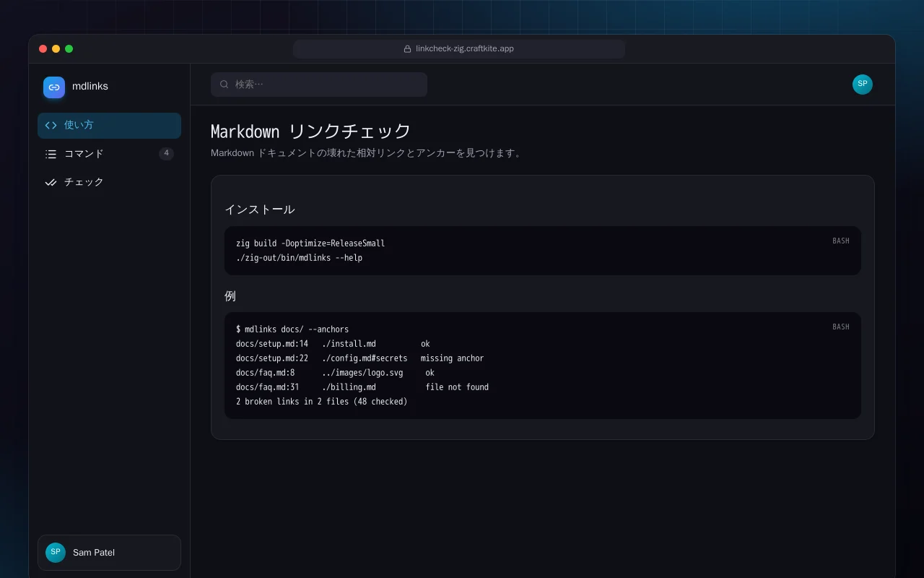This screenshot has height=578, width=924.
Task: Click the zig build -Doptimize=ReleaseSmall line
Action: pyautogui.click(x=310, y=243)
